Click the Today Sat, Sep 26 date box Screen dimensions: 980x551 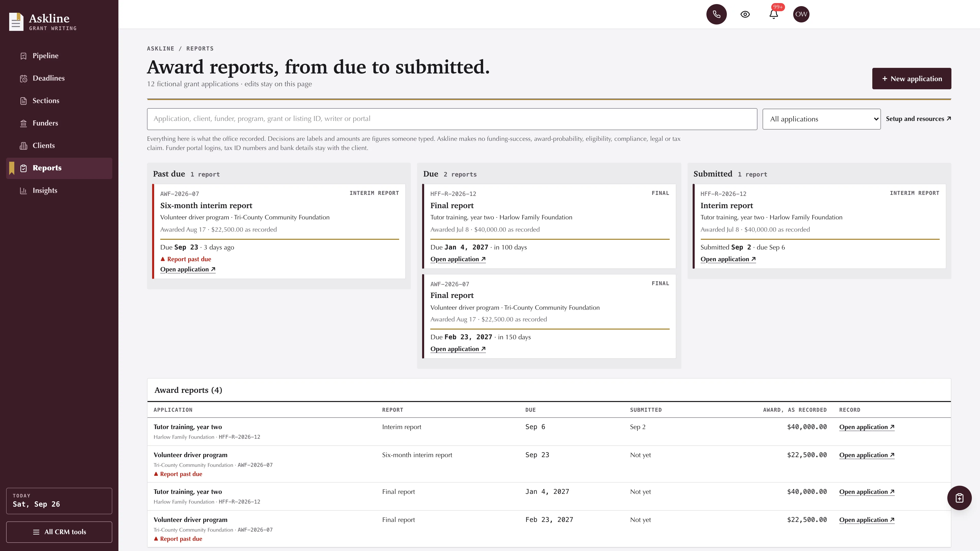click(x=59, y=501)
